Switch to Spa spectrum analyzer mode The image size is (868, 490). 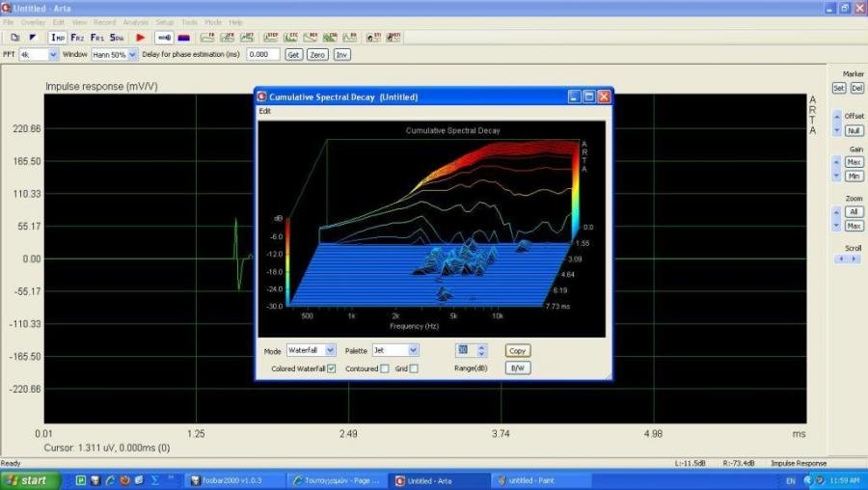pyautogui.click(x=117, y=37)
